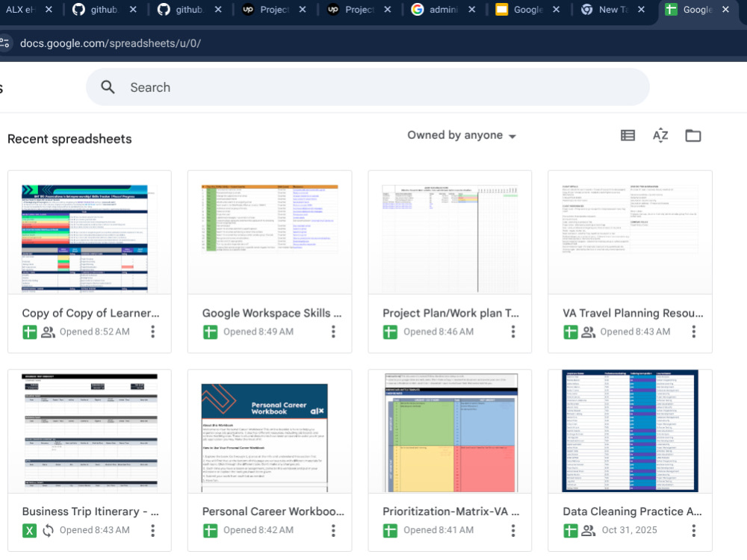
Task: Click Sheets icon under Copy of Copy of Learner
Action: tap(30, 332)
